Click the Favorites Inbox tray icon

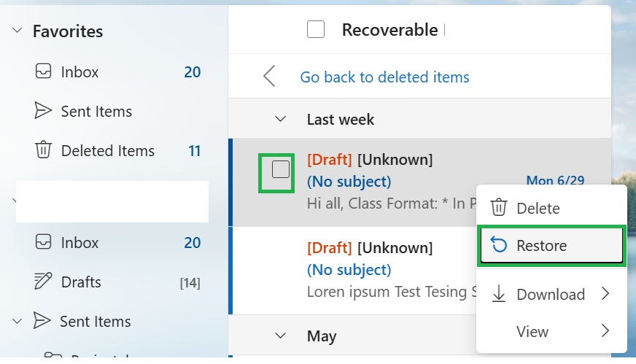click(x=43, y=71)
